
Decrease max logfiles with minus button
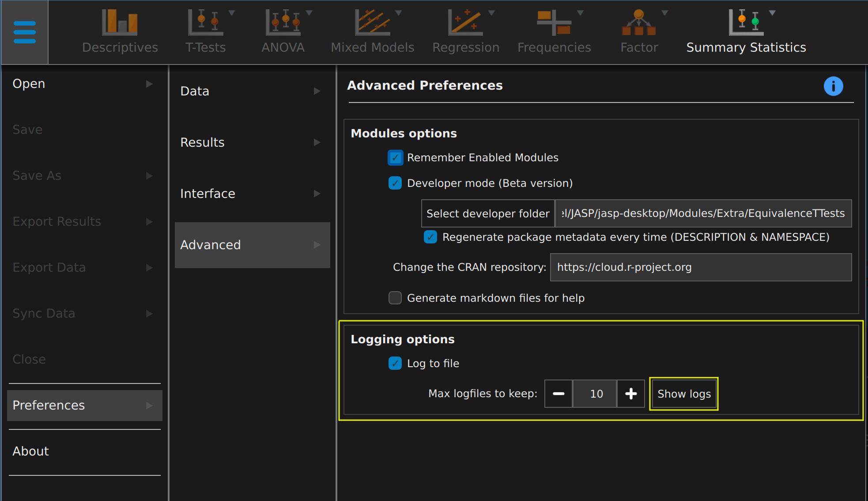559,394
